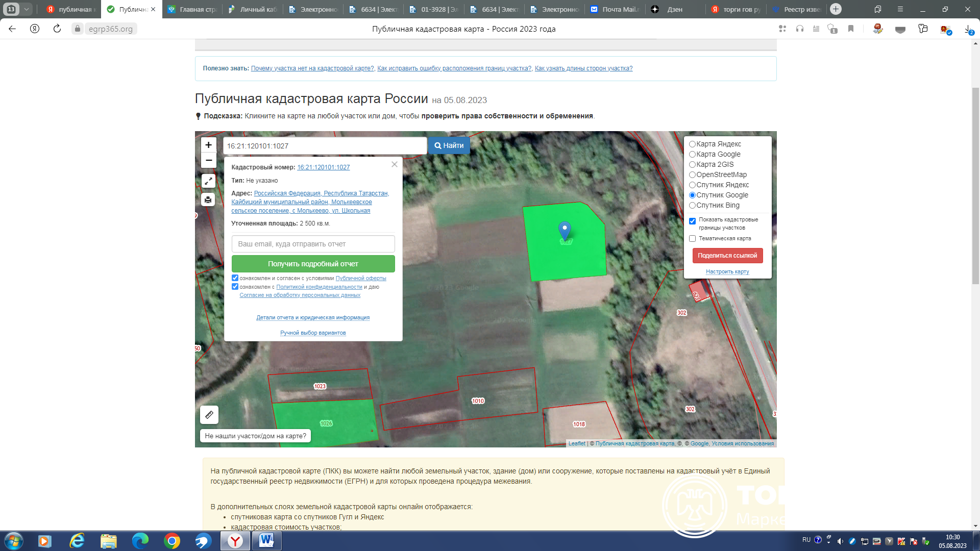Switch to Почта Mail.ru tab
980x551 pixels.
point(616,9)
